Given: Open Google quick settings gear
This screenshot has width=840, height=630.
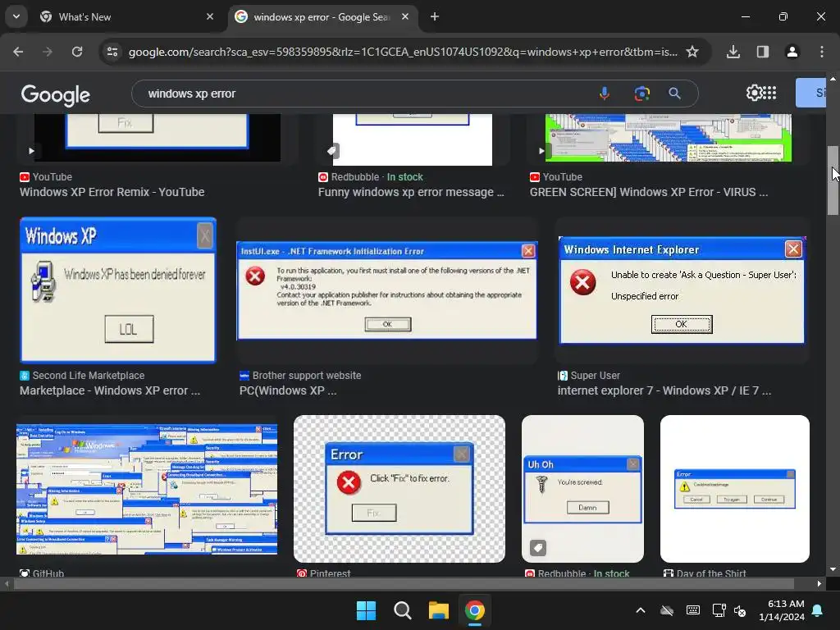Looking at the screenshot, I should click(754, 93).
